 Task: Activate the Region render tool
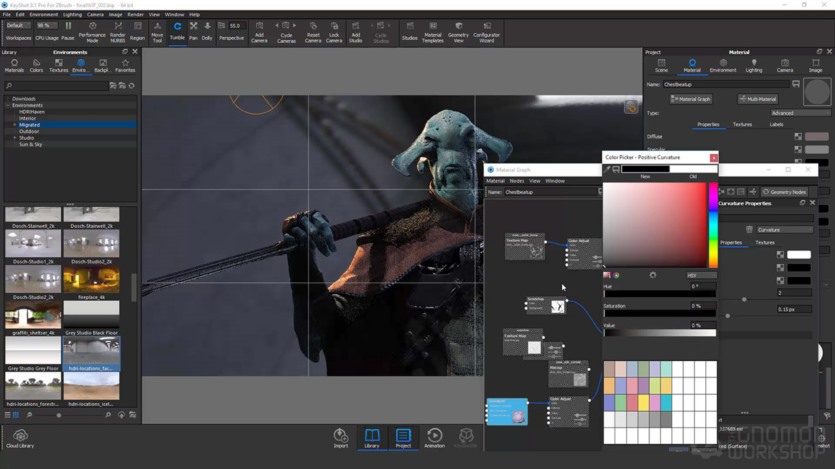pos(137,31)
